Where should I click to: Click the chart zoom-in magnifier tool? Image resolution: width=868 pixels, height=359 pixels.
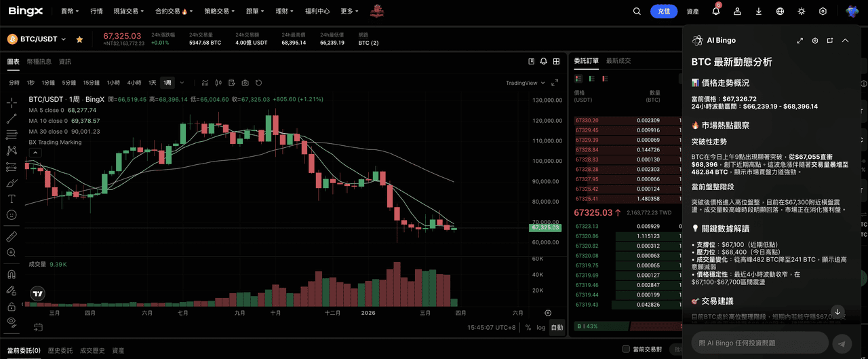click(x=12, y=252)
